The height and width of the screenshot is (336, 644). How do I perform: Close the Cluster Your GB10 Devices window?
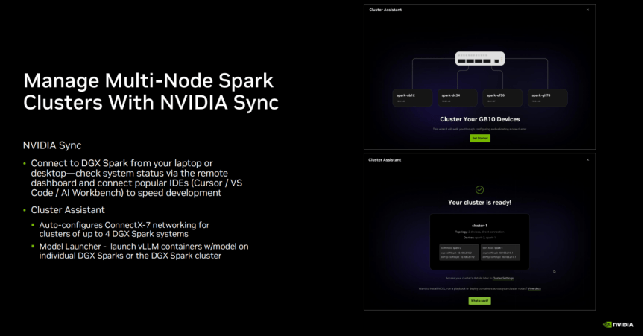pos(588,10)
